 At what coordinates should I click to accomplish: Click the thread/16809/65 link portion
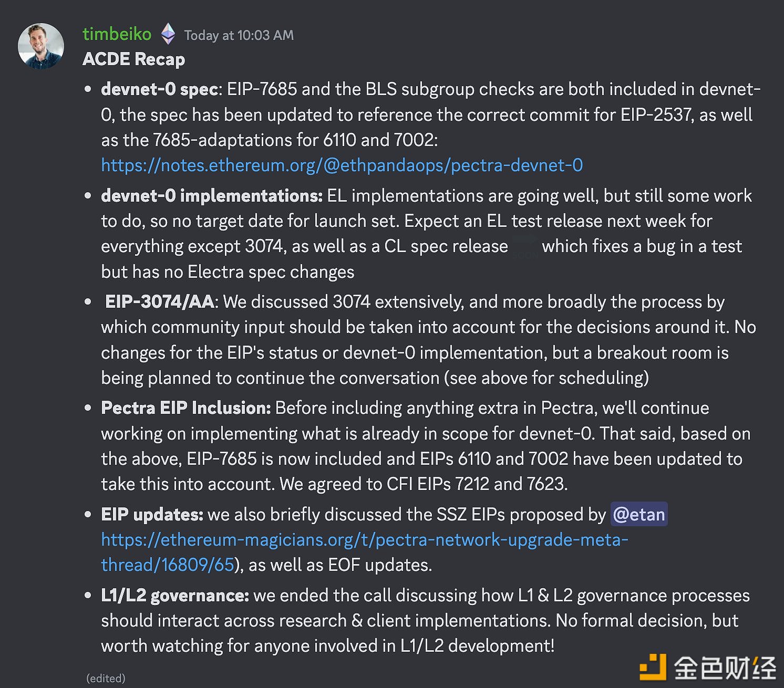[x=168, y=565]
